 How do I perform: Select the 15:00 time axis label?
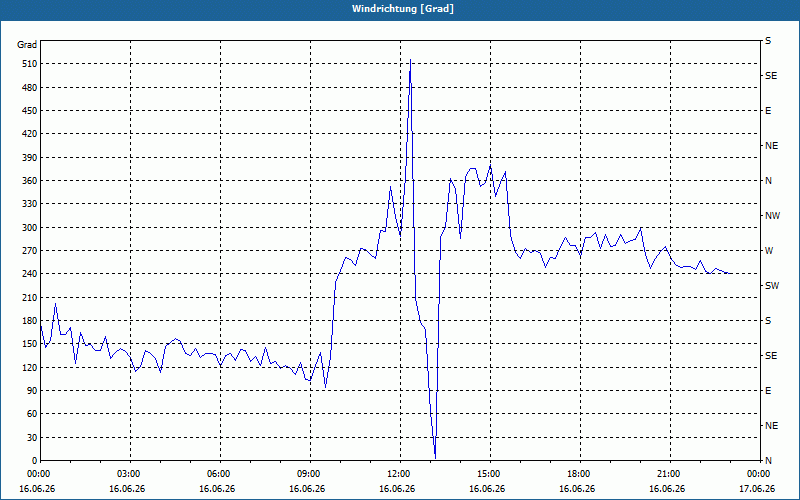click(490, 473)
